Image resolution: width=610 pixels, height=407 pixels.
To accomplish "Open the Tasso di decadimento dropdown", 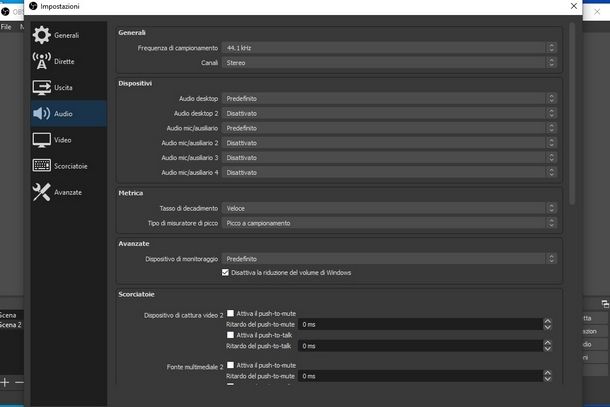I will (389, 208).
